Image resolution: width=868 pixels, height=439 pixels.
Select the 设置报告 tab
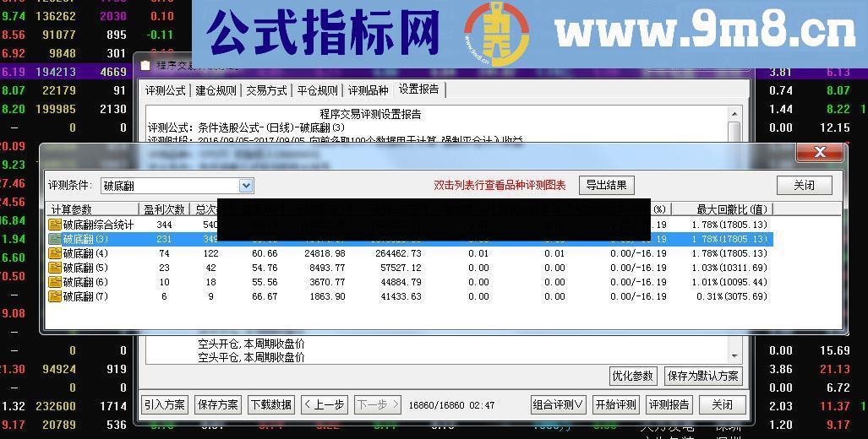(419, 89)
